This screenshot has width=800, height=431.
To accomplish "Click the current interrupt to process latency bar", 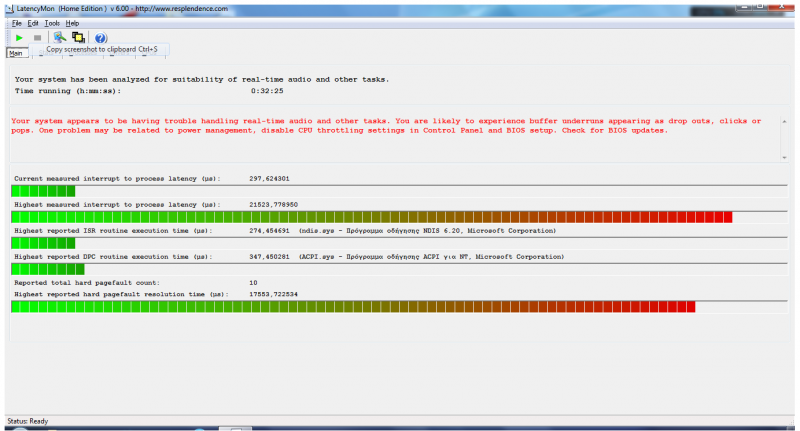I will click(x=43, y=191).
